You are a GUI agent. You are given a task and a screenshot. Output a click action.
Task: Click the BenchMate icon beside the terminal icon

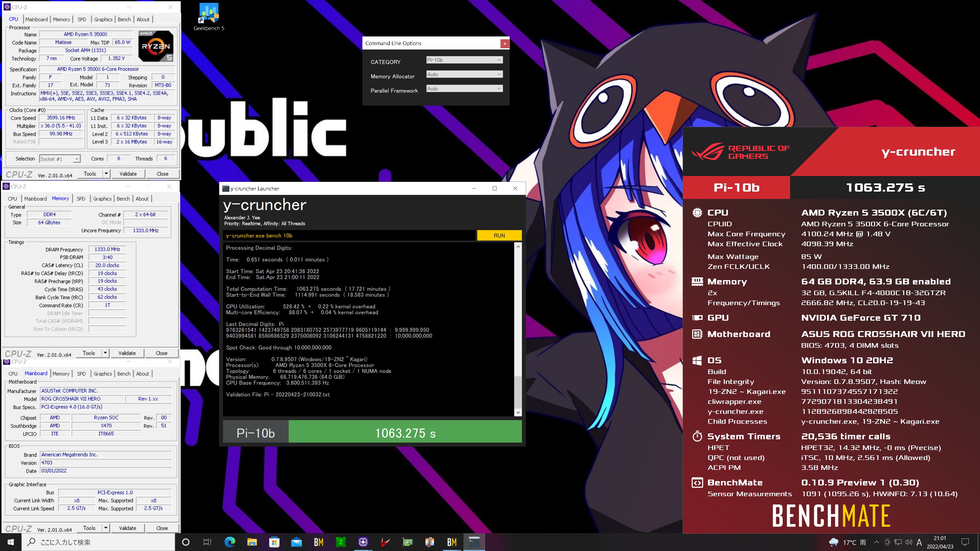pyautogui.click(x=452, y=542)
